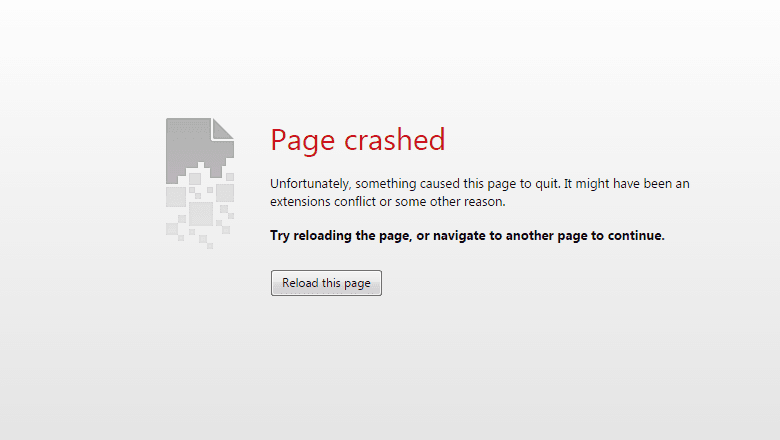Click the bold words "Try reloading the page"
Viewport: 780px width, 440px height.
click(x=340, y=236)
